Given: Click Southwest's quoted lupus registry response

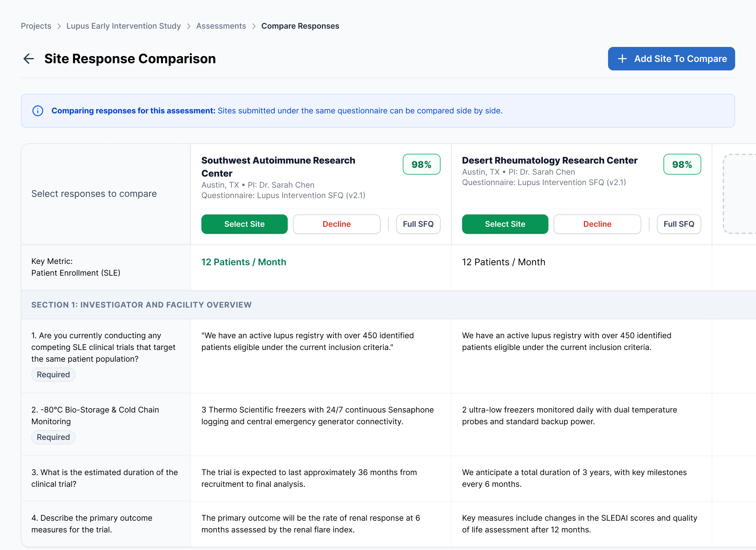Looking at the screenshot, I should click(307, 341).
